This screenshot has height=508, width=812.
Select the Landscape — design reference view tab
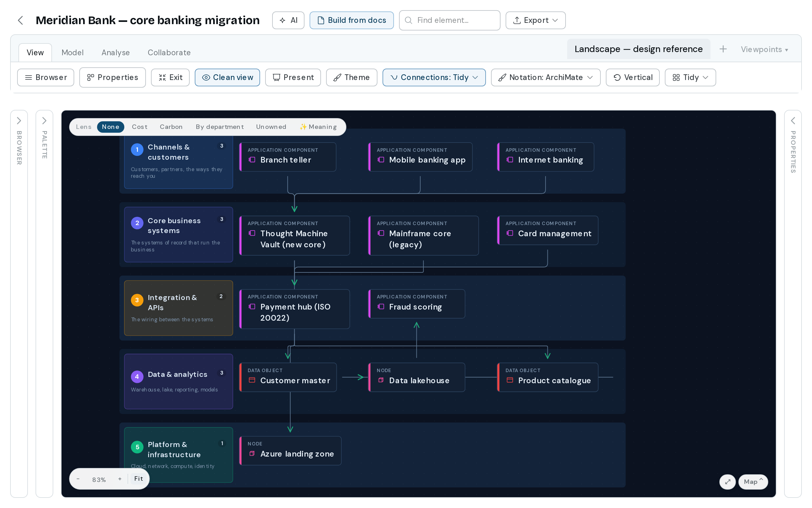coord(638,49)
